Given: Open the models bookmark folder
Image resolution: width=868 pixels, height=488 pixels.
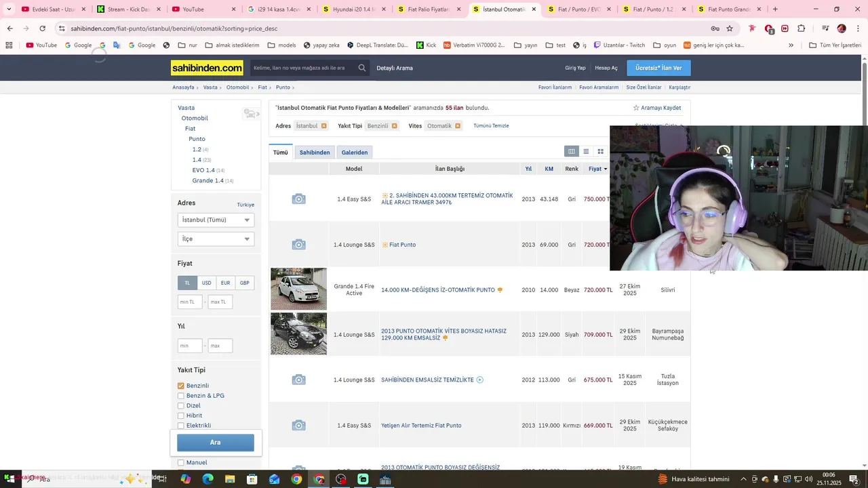Looking at the screenshot, I should [x=281, y=45].
